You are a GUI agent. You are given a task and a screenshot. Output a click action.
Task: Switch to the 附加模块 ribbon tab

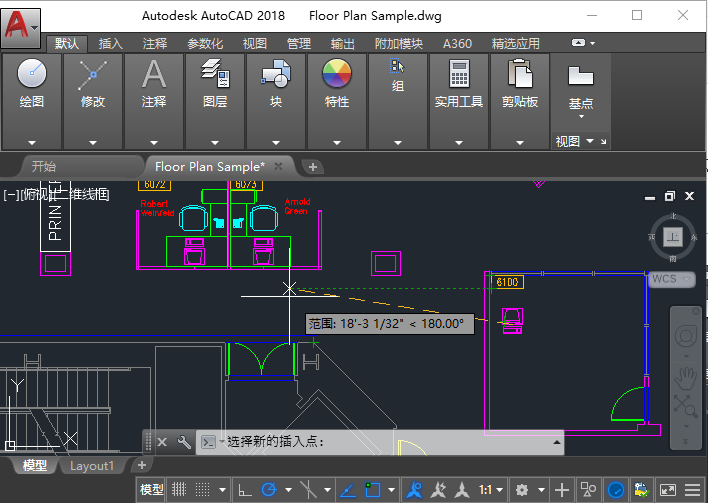coord(399,44)
